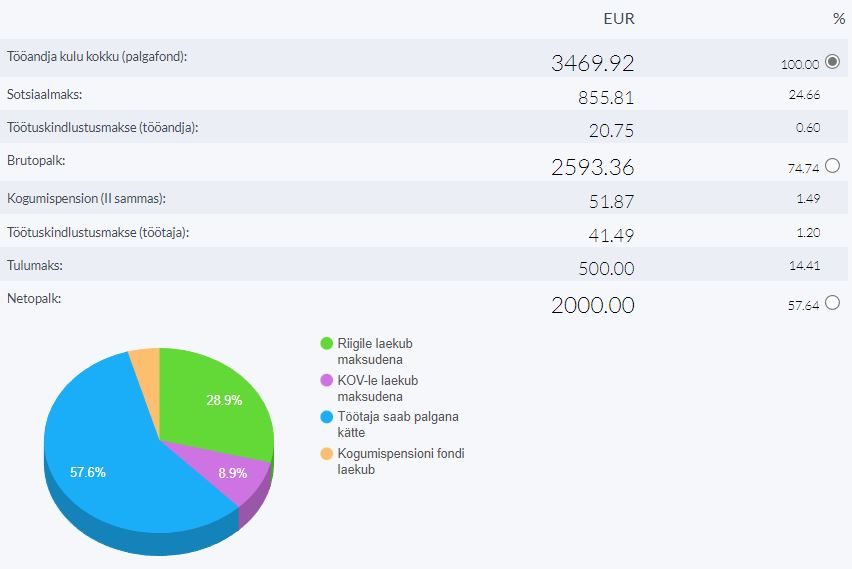This screenshot has width=852, height=569.
Task: Click the Tulumaks value 500.00
Action: [x=606, y=269]
